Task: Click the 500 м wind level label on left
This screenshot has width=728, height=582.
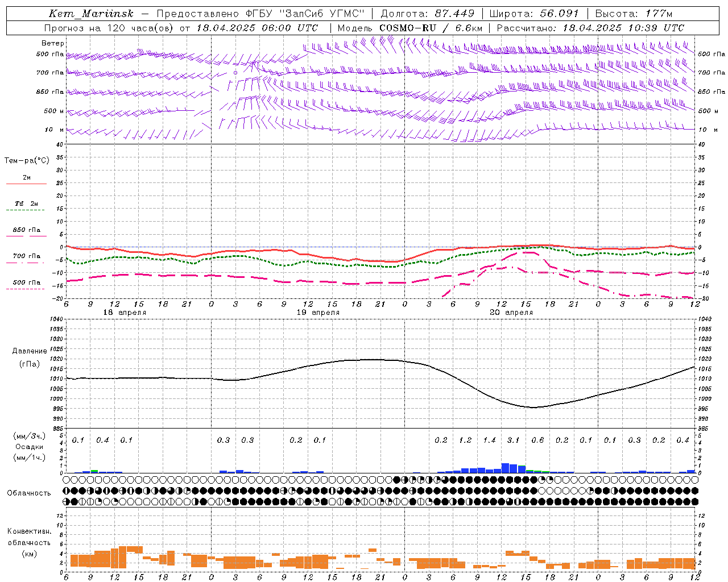Action: point(54,111)
